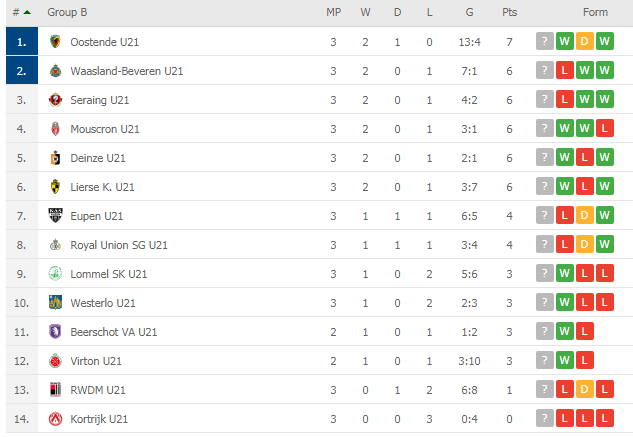The width and height of the screenshot is (633, 437).
Task: Sort standings by the MP column header
Action: [x=333, y=12]
